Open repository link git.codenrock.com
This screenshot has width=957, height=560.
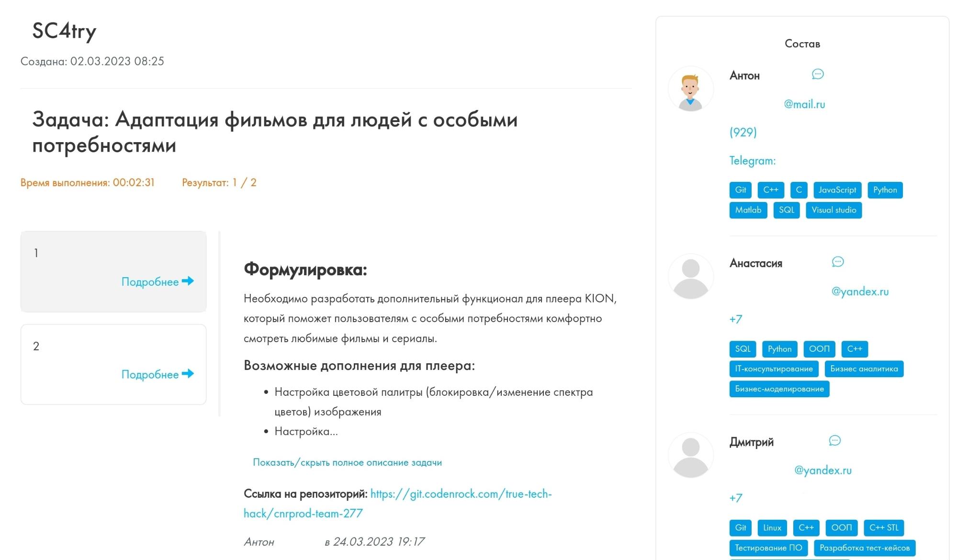coord(461,494)
